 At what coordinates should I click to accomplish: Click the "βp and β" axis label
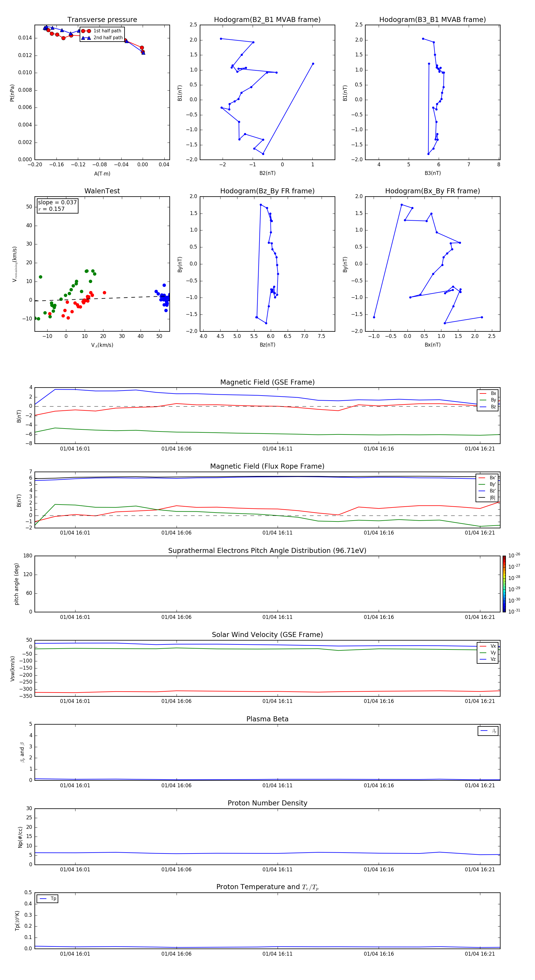point(22,752)
